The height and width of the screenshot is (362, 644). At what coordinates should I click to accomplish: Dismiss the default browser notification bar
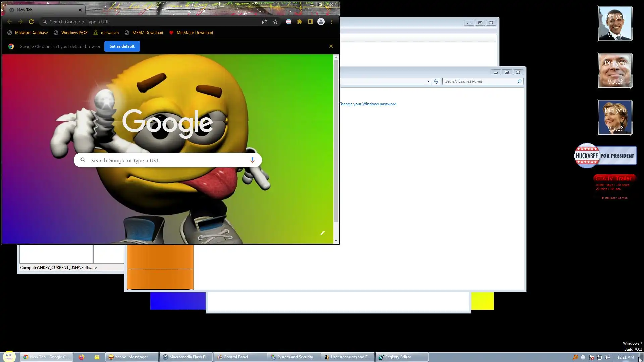(x=331, y=46)
